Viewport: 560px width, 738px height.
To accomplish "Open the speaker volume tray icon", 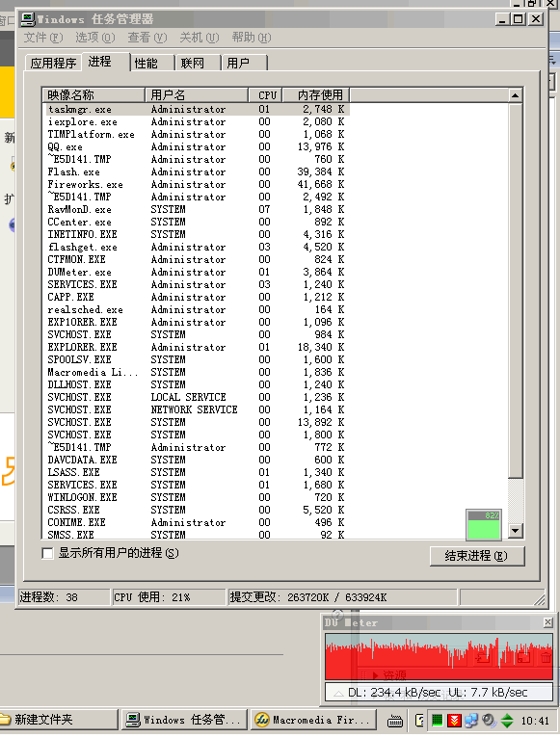I will (489, 720).
